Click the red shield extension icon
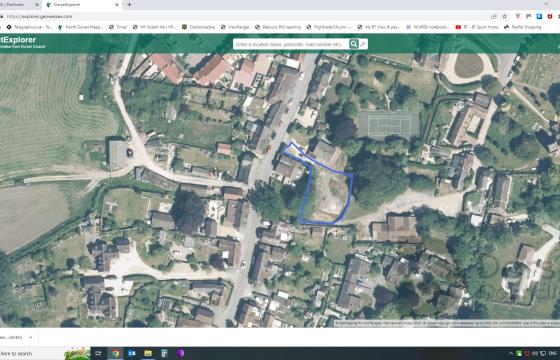The height and width of the screenshot is (360, 560). pyautogui.click(x=550, y=16)
